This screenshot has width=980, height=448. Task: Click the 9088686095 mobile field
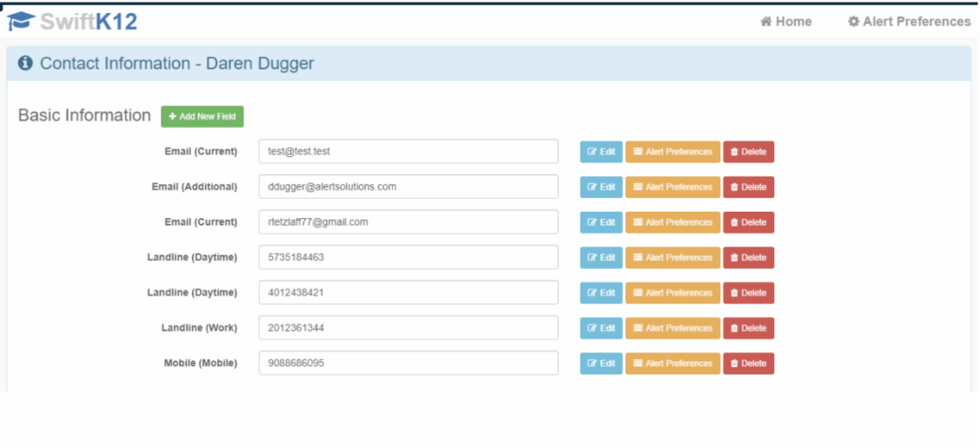tap(408, 363)
